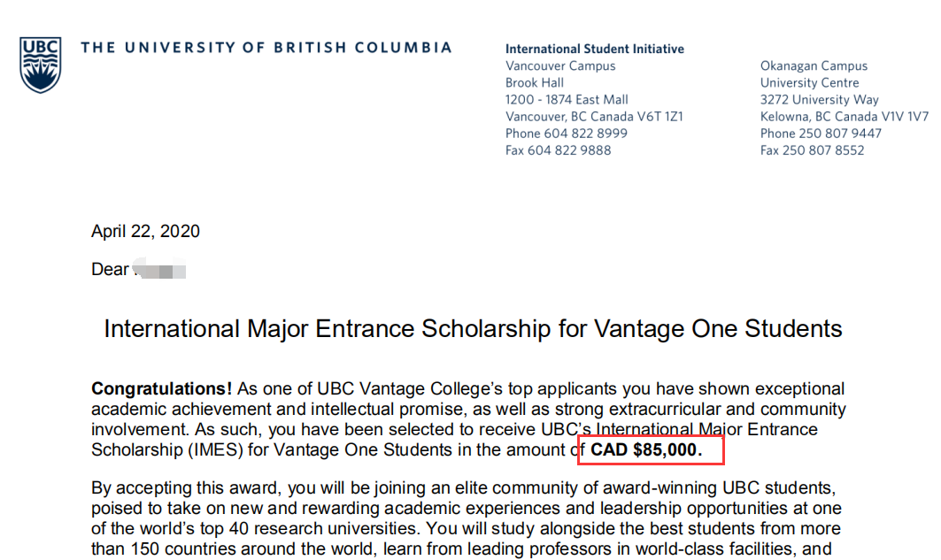Image resolution: width=941 pixels, height=560 pixels.
Task: Click the highlighted CAD $85,000 amount
Action: click(x=646, y=449)
